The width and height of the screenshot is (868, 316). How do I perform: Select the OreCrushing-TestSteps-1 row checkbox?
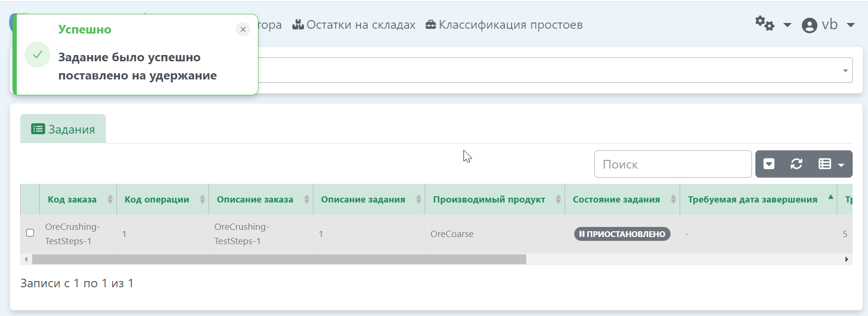click(30, 233)
